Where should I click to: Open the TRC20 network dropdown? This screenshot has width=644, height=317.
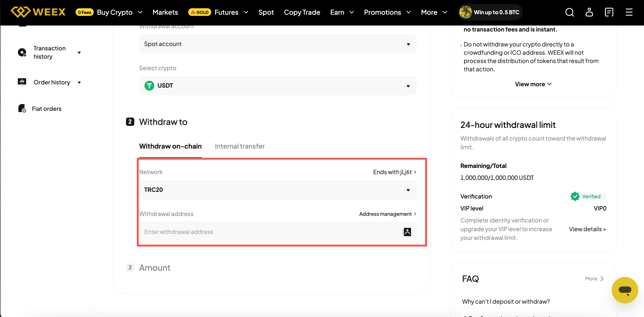click(x=278, y=190)
